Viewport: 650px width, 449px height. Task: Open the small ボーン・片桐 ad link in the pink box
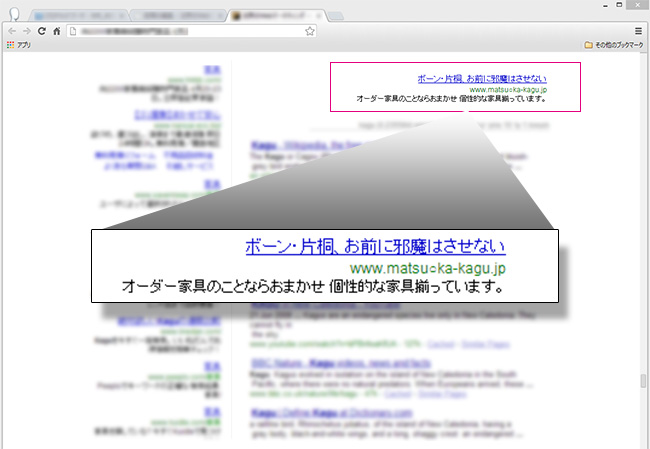482,78
